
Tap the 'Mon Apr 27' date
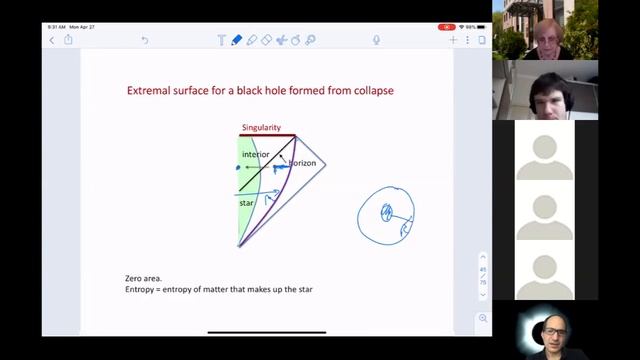click(82, 27)
